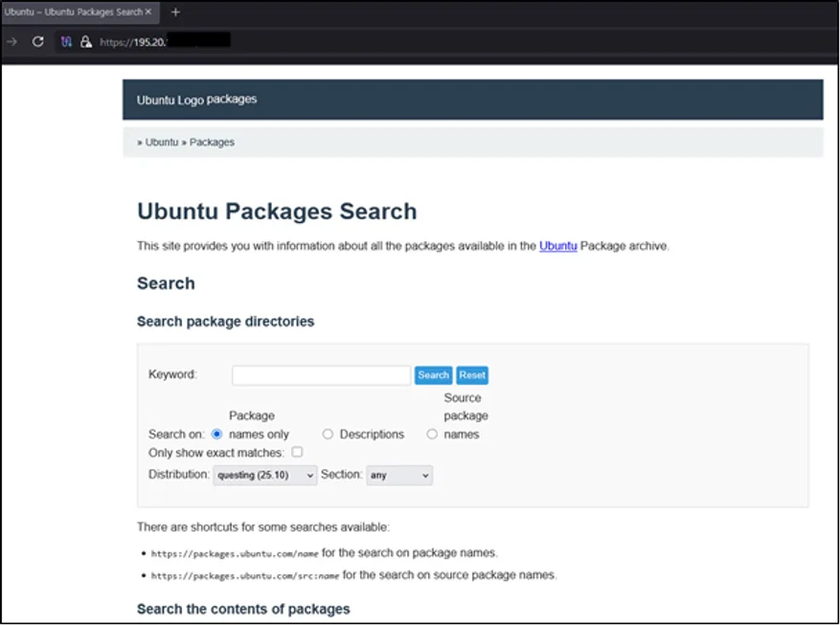Click the Search the contents of packages heading
Viewport: 840px width, 625px height.
243,609
